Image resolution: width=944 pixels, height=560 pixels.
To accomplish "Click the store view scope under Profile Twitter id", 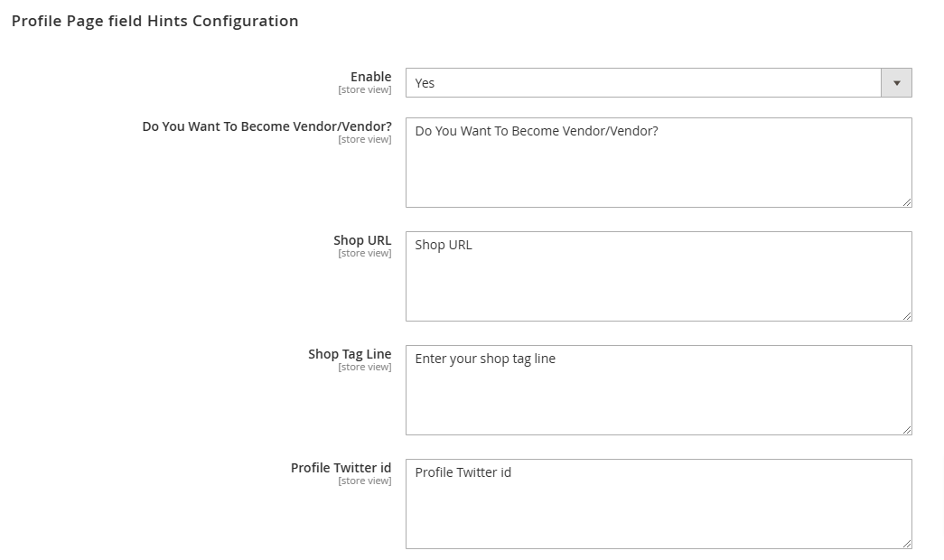I will [365, 481].
